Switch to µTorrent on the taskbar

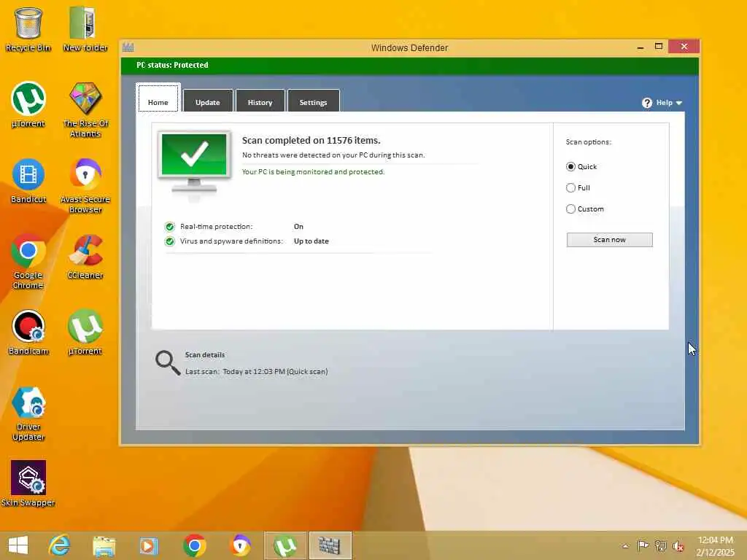(285, 545)
